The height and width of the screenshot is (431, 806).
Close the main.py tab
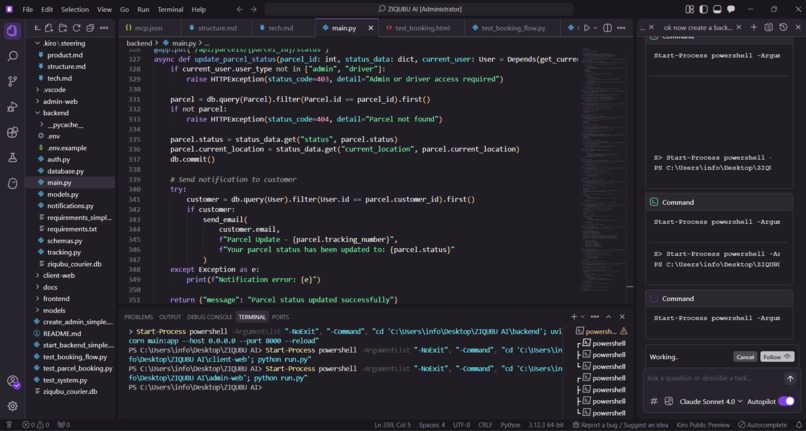tap(371, 28)
